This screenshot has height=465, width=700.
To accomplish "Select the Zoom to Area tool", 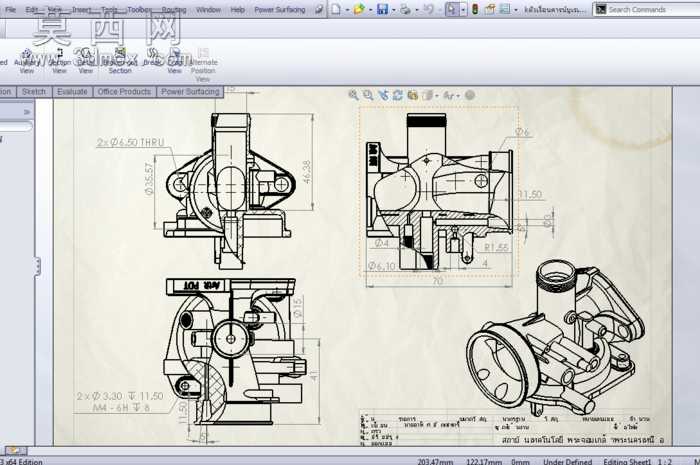I will (368, 95).
